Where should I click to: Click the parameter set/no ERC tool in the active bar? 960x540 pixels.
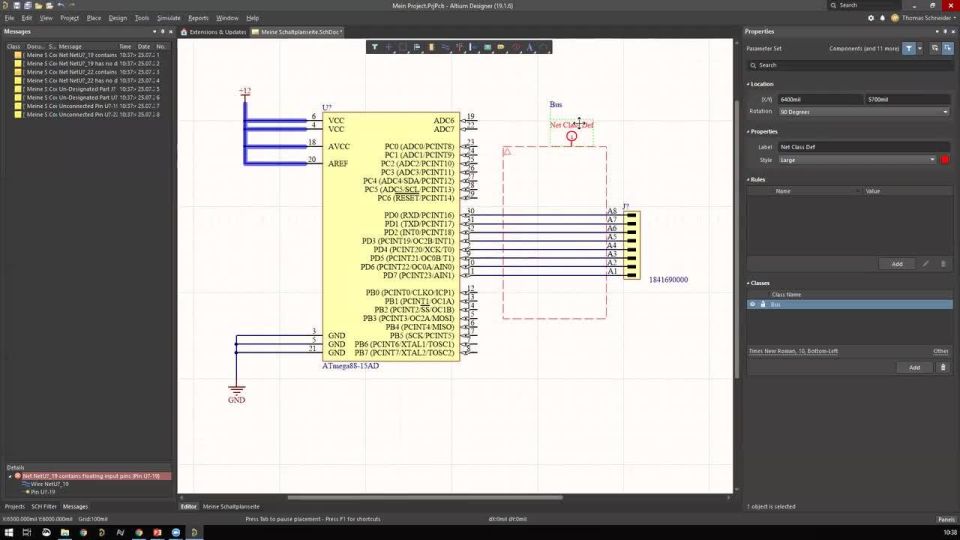point(516,47)
